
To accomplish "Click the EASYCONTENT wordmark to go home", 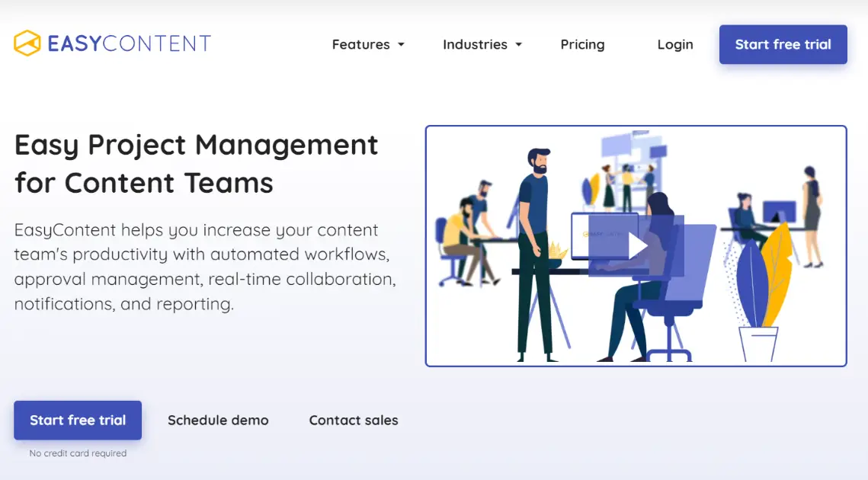I will (x=128, y=43).
